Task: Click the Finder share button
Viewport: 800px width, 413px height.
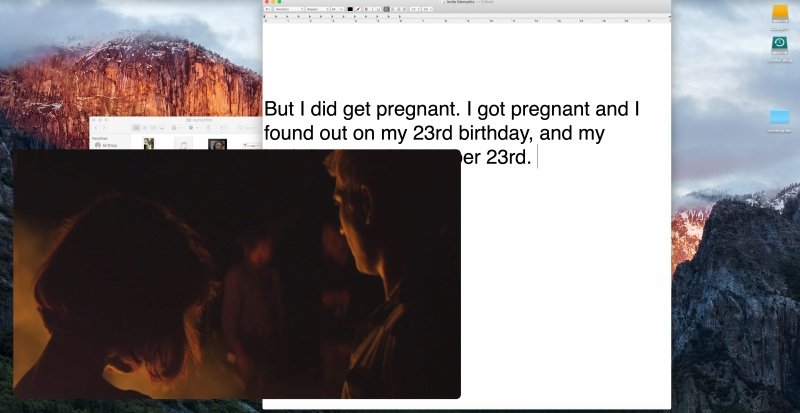Action: point(209,128)
